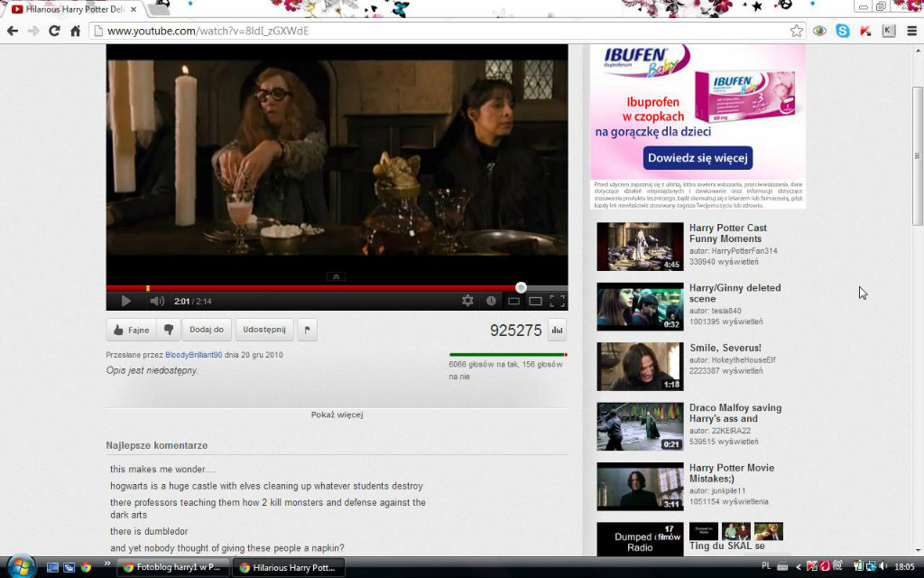The height and width of the screenshot is (578, 924).
Task: Click the 925275 view count
Action: coord(515,331)
